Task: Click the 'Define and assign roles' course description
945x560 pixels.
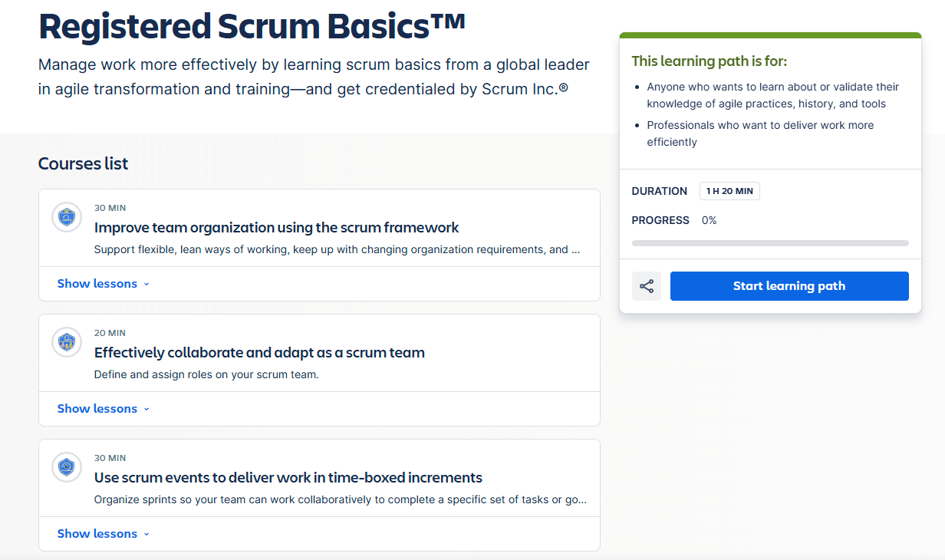Action: coord(206,375)
